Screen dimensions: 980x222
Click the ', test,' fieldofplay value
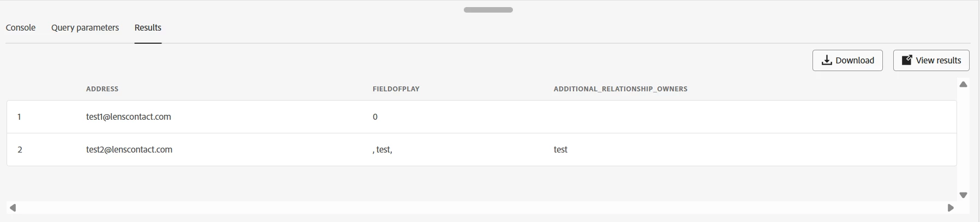[x=383, y=149]
